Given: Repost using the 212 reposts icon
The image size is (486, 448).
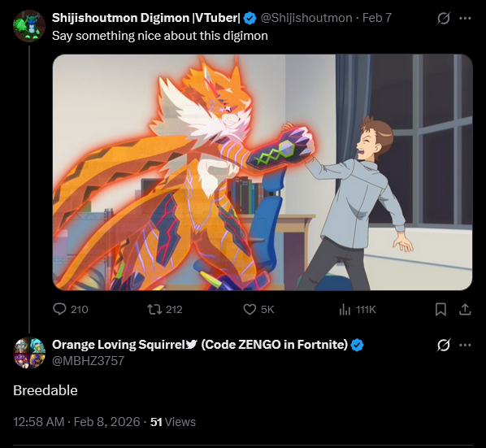Looking at the screenshot, I should click(154, 309).
